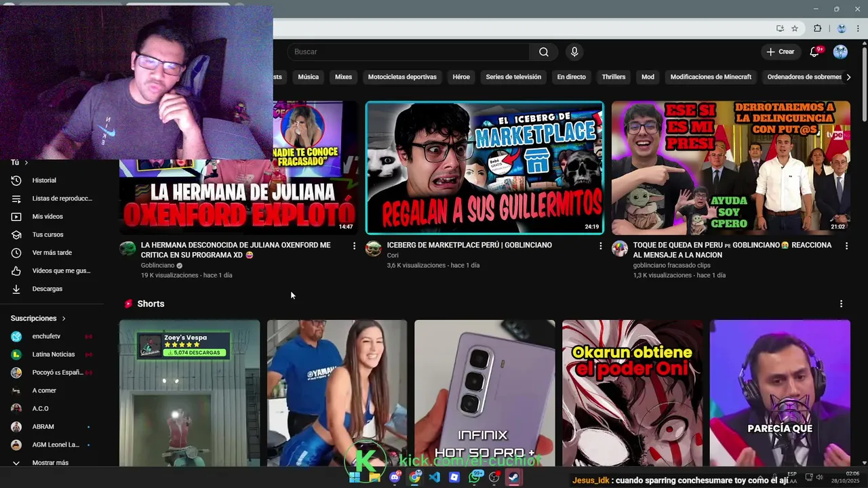Select the Modificaciones de Minecraft chip
This screenshot has height=488, width=868.
coord(711,77)
